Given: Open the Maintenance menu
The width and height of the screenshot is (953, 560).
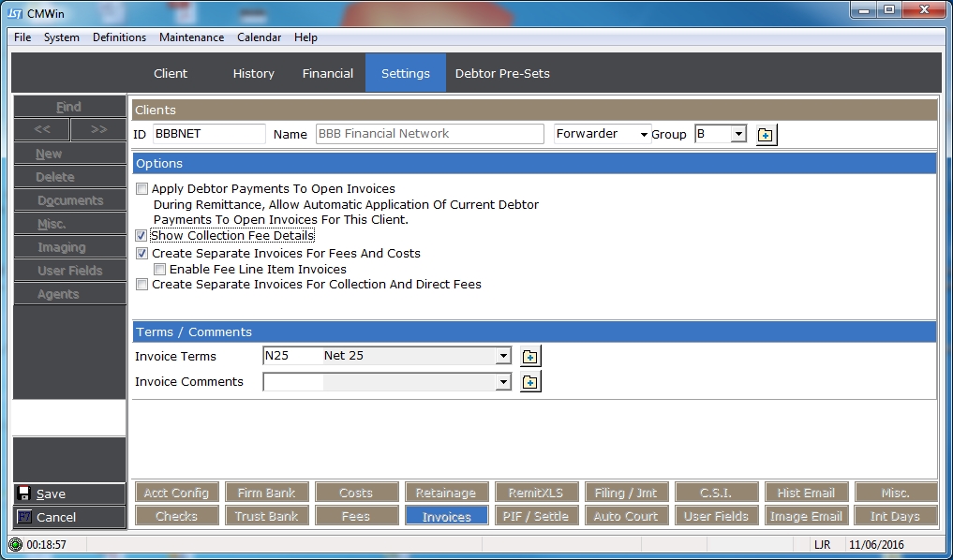Looking at the screenshot, I should (191, 37).
